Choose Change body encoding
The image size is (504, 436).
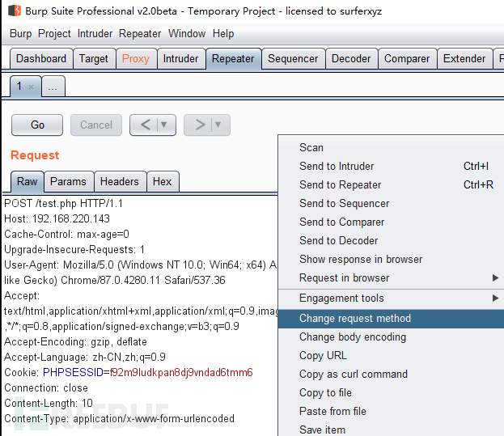coord(392,337)
